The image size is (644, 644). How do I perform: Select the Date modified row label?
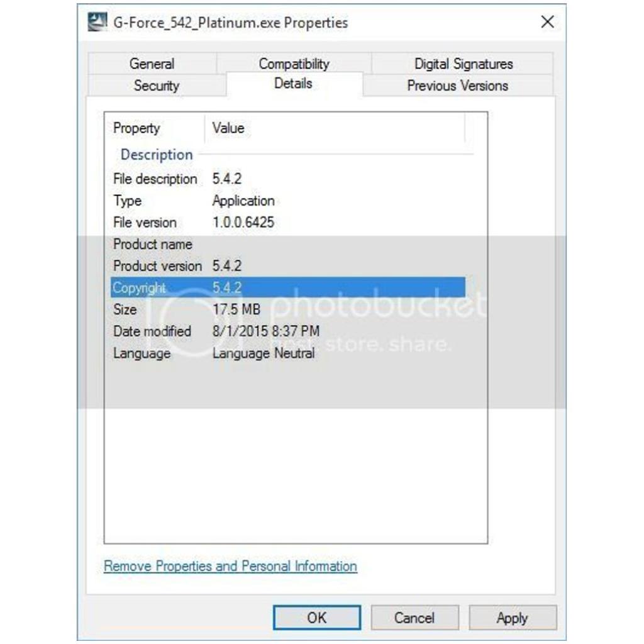tap(152, 331)
